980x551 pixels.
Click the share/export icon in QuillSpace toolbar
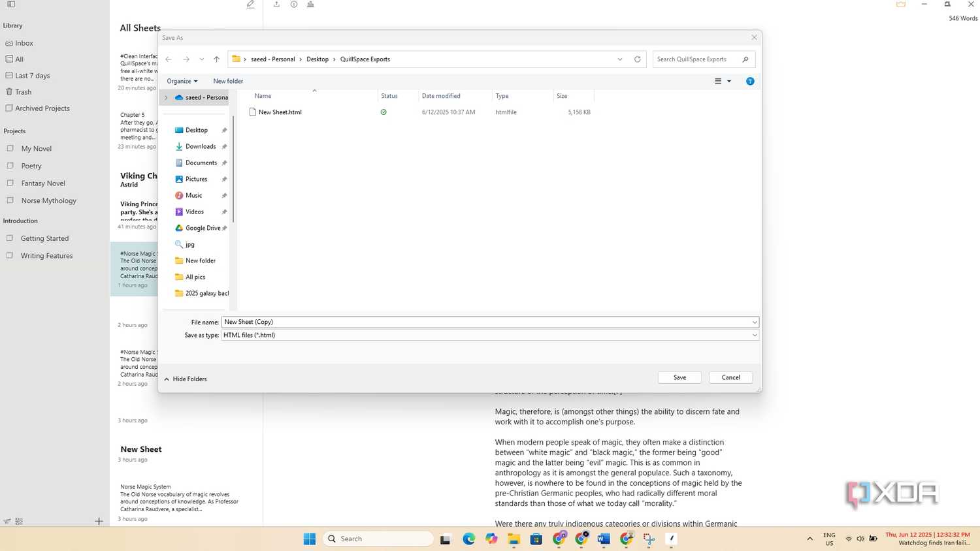[276, 5]
